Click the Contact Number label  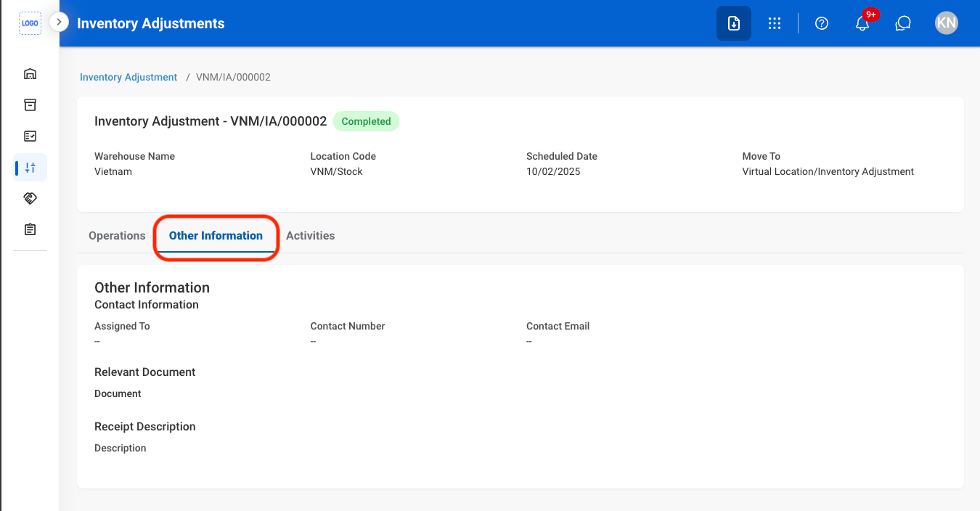click(347, 326)
